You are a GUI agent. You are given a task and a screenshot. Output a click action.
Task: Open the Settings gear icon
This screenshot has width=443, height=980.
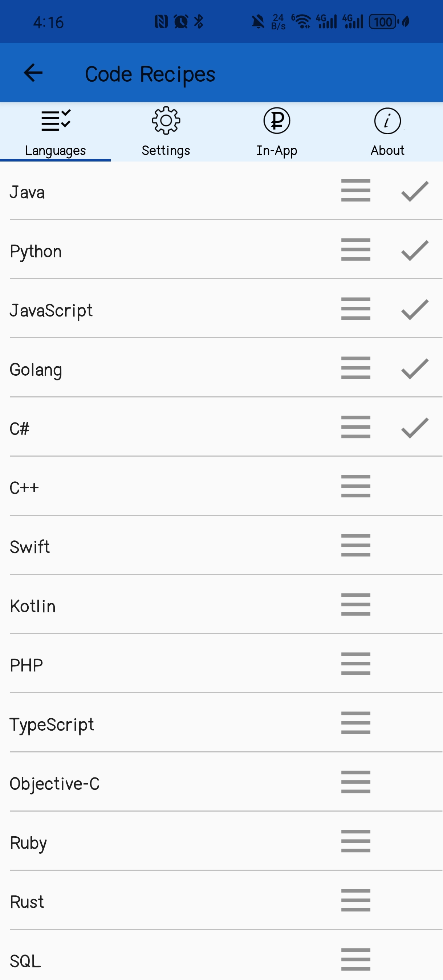pyautogui.click(x=166, y=120)
